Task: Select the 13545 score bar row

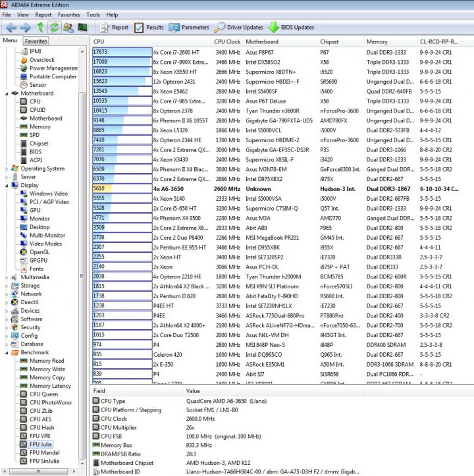Action: coord(122,91)
